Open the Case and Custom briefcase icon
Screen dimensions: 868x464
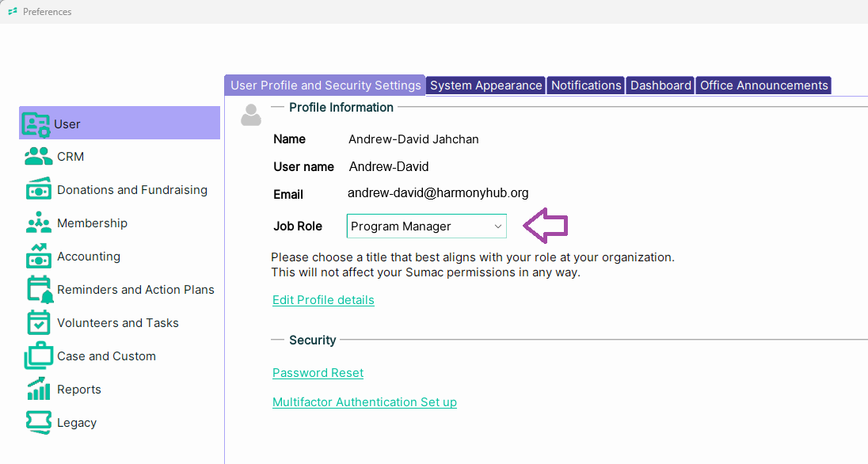click(38, 356)
